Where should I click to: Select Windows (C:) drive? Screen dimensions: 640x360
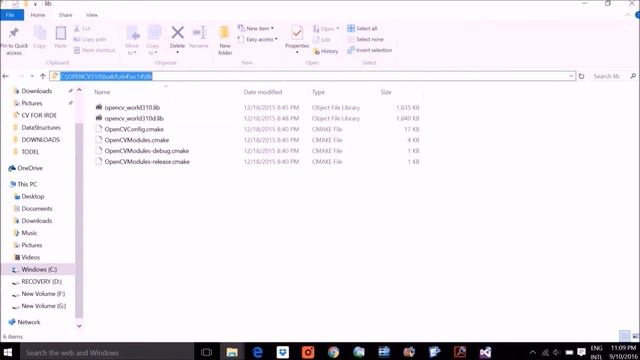[38, 269]
